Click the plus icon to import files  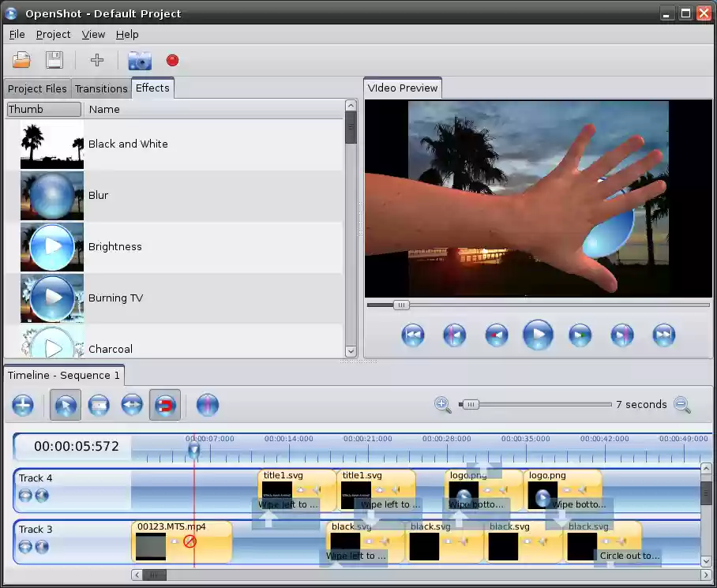97,60
